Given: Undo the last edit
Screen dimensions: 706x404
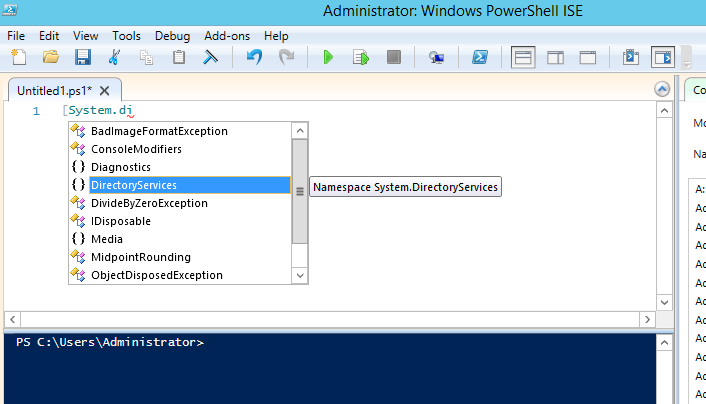Looking at the screenshot, I should click(254, 57).
